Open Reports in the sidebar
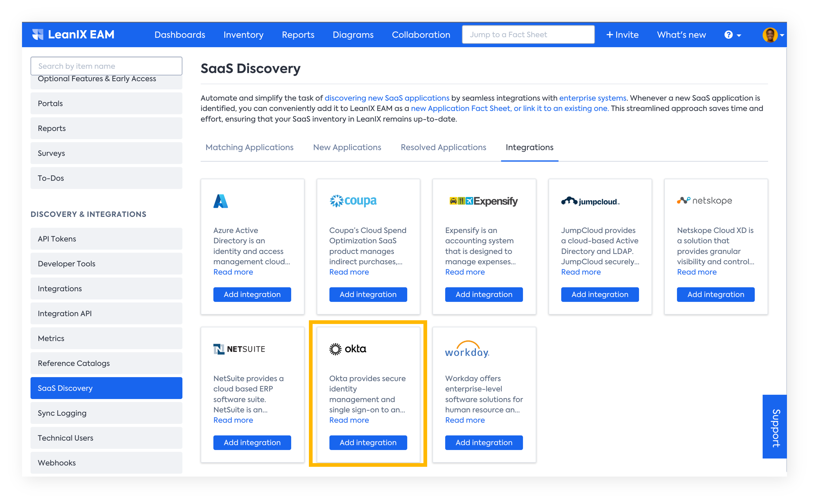The height and width of the screenshot is (504, 814). (x=106, y=128)
